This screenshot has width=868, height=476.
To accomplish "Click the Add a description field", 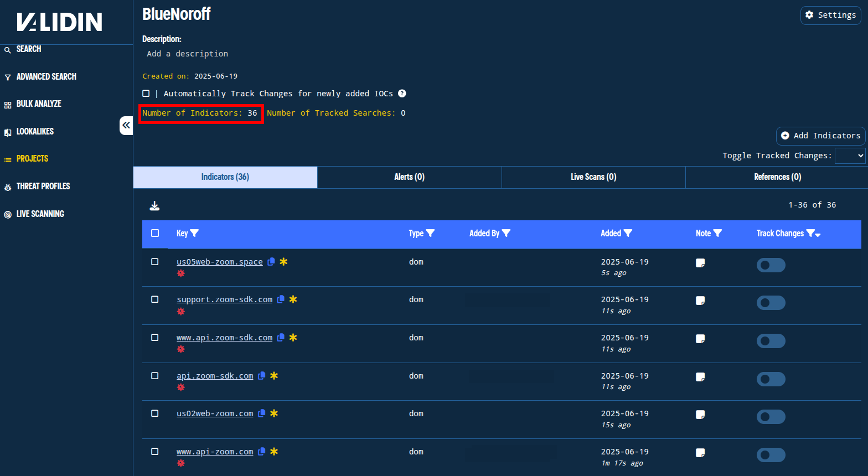I will click(187, 54).
